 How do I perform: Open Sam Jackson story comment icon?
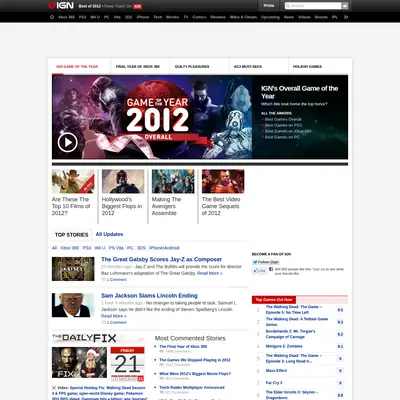[103, 322]
